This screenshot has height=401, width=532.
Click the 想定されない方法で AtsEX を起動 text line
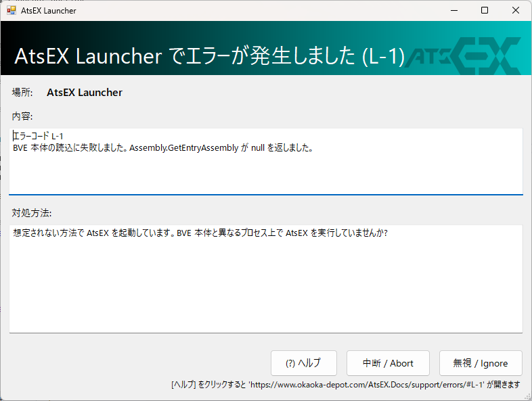[x=200, y=233]
